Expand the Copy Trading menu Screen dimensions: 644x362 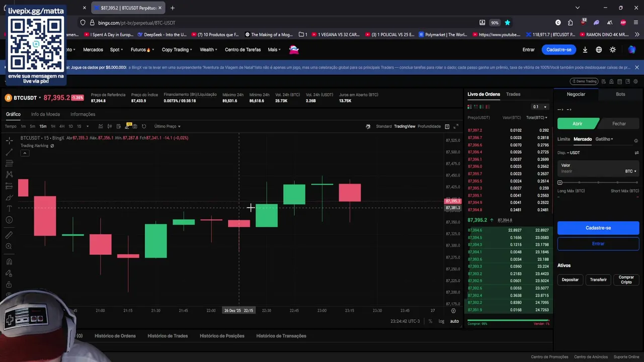177,50
